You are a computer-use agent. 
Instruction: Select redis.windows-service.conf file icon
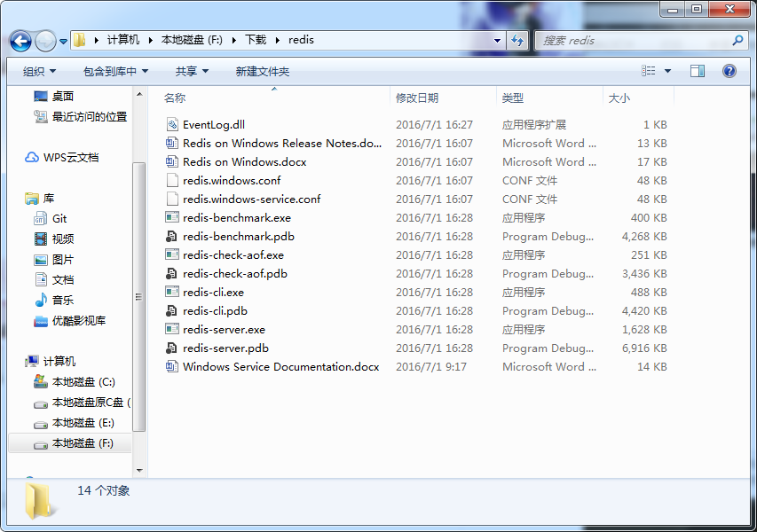click(x=172, y=199)
